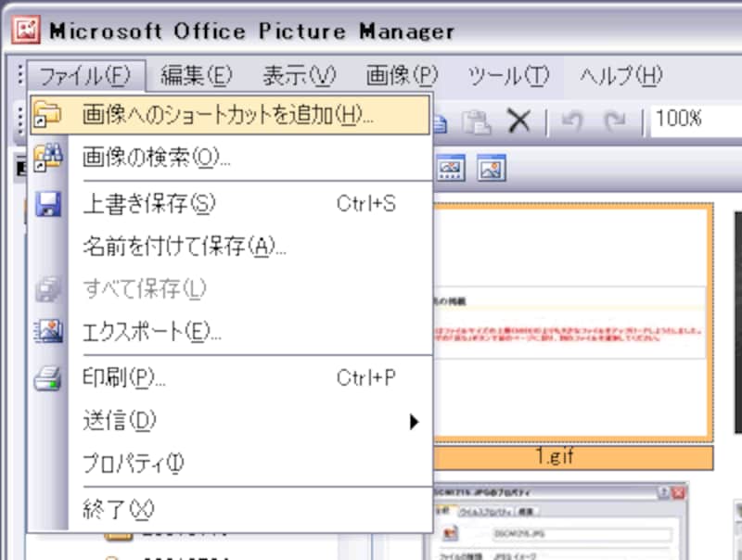Image resolution: width=742 pixels, height=560 pixels.
Task: Expand the 送信 submenu arrow
Action: click(x=415, y=421)
